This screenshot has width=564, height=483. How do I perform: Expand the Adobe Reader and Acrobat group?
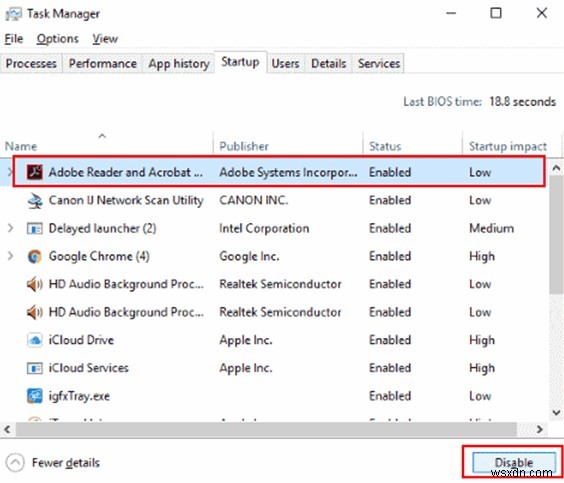point(10,172)
